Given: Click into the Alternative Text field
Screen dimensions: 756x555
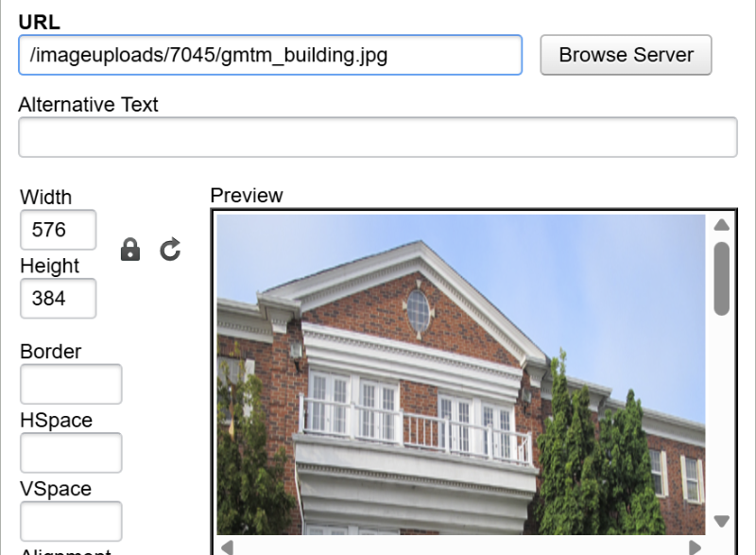Looking at the screenshot, I should 377,137.
